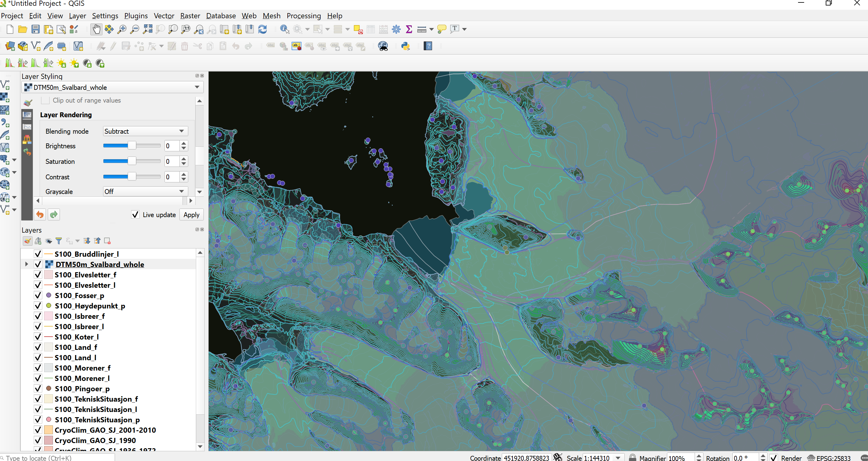
Task: Toggle the Live update checkbox
Action: [135, 214]
